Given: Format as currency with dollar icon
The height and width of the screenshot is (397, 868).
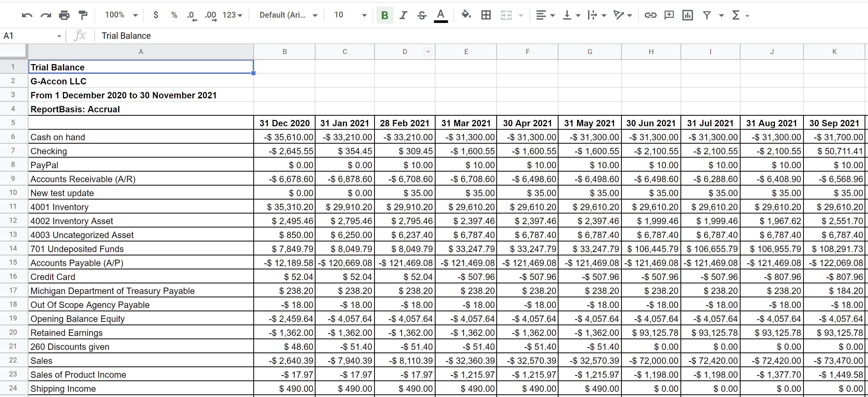Looking at the screenshot, I should [156, 15].
